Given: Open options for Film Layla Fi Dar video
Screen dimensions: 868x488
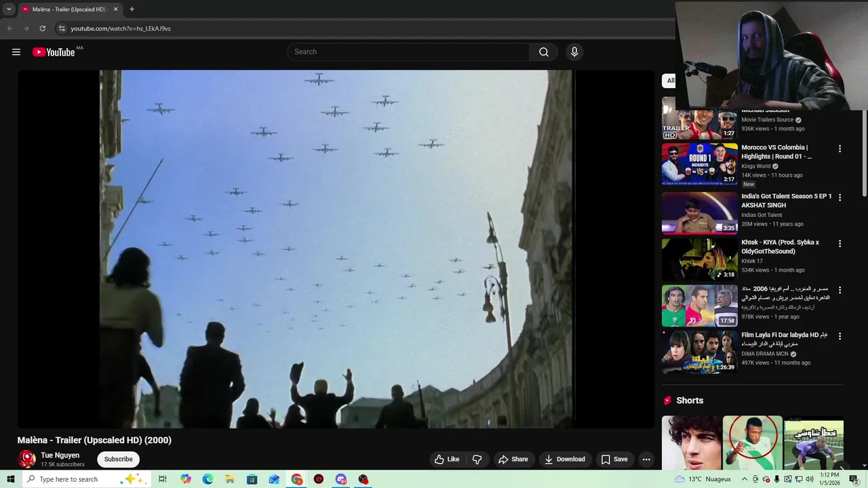Looking at the screenshot, I should coord(840,336).
